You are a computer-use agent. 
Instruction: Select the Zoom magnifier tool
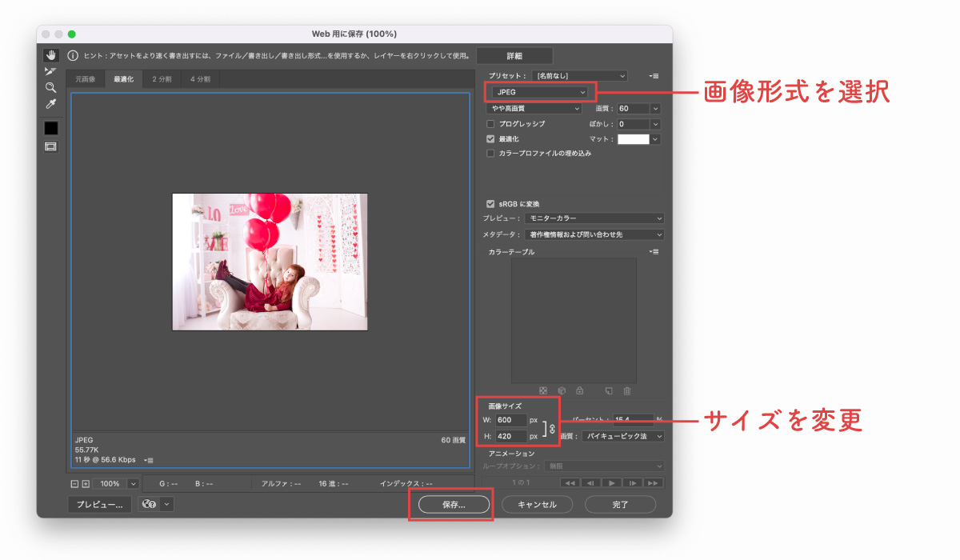51,87
